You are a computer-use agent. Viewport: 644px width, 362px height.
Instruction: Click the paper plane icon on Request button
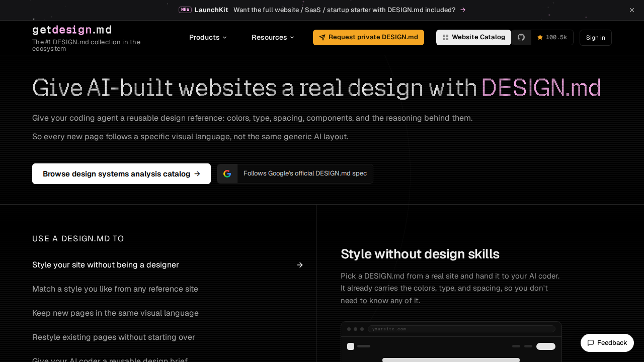[x=323, y=38]
